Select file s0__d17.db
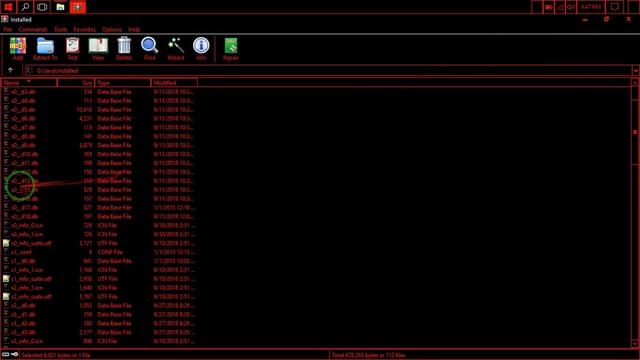 pos(24,208)
